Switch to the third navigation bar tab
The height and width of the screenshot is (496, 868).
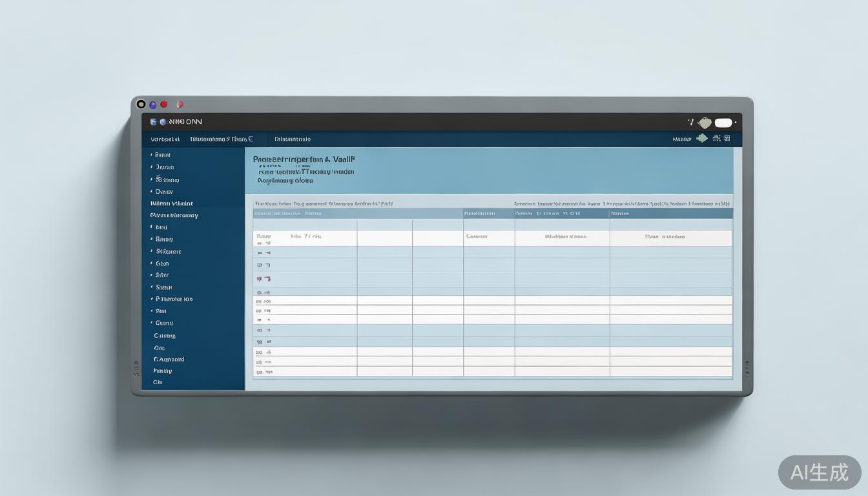293,139
